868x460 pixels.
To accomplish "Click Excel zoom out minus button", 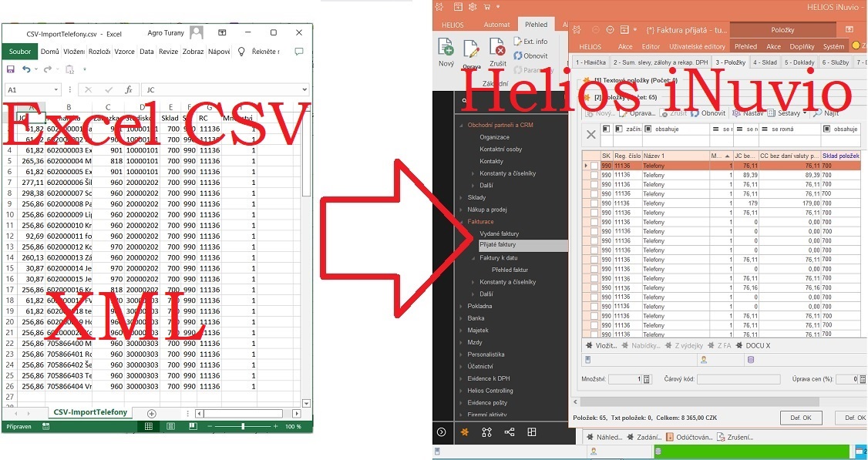I will [x=210, y=426].
